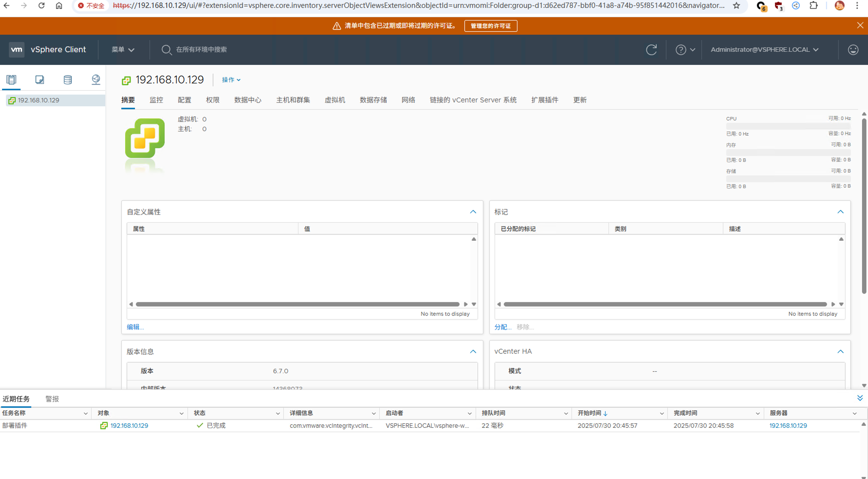Viewport: 868px width, 479px height.
Task: Switch to the 主机和群集 tab
Action: point(293,100)
